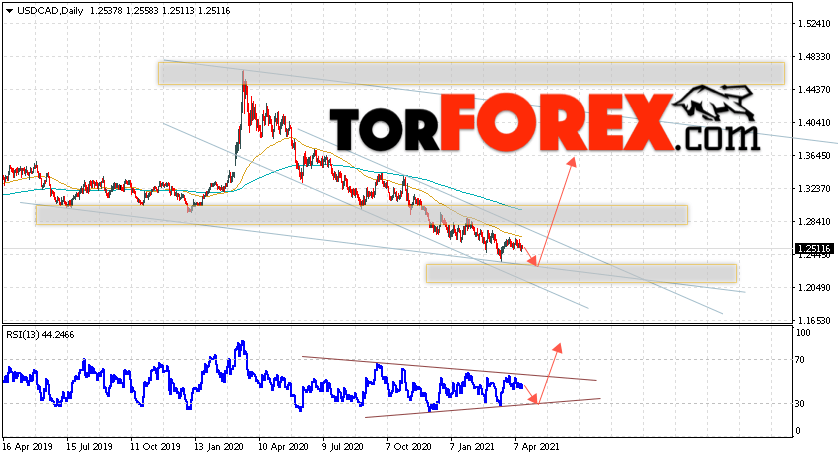Click the 15 Jul 2019 date label

click(89, 447)
